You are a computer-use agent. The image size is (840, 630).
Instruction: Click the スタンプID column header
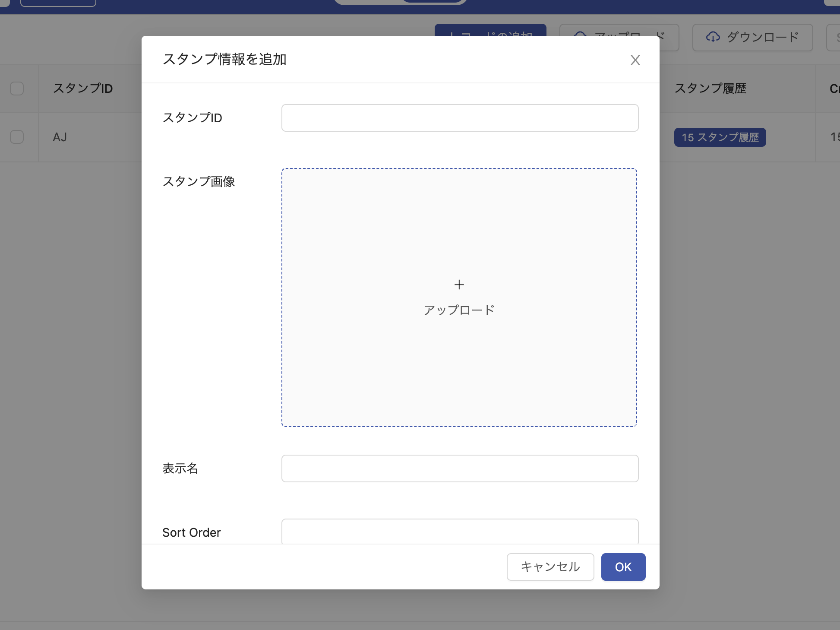83,89
